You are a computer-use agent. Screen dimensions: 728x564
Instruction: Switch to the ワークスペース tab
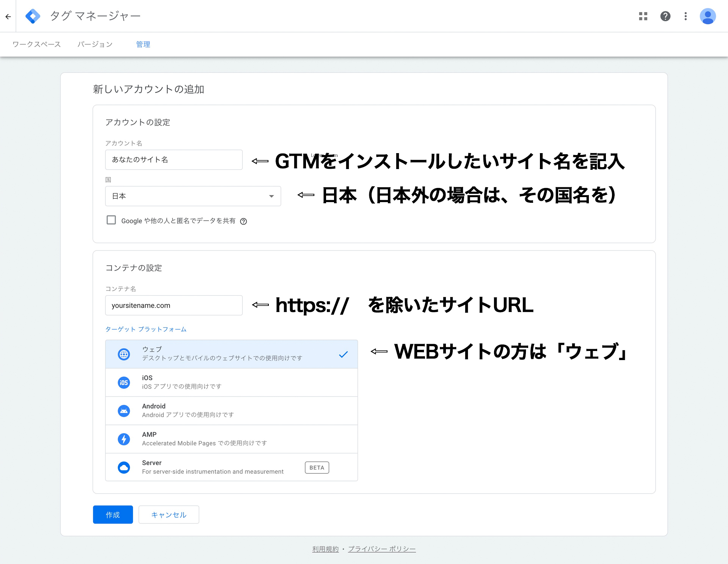[36, 44]
